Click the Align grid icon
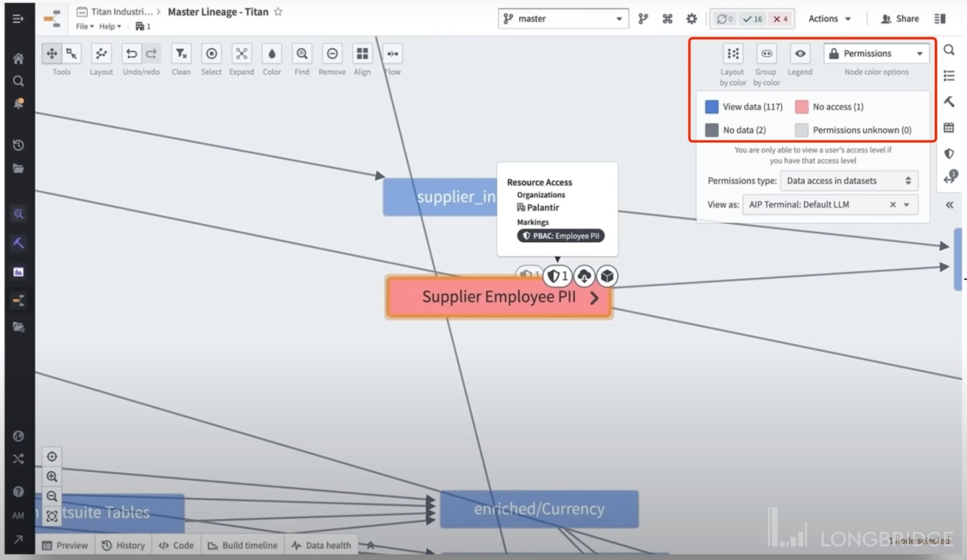This screenshot has height=560, width=967. (x=362, y=53)
